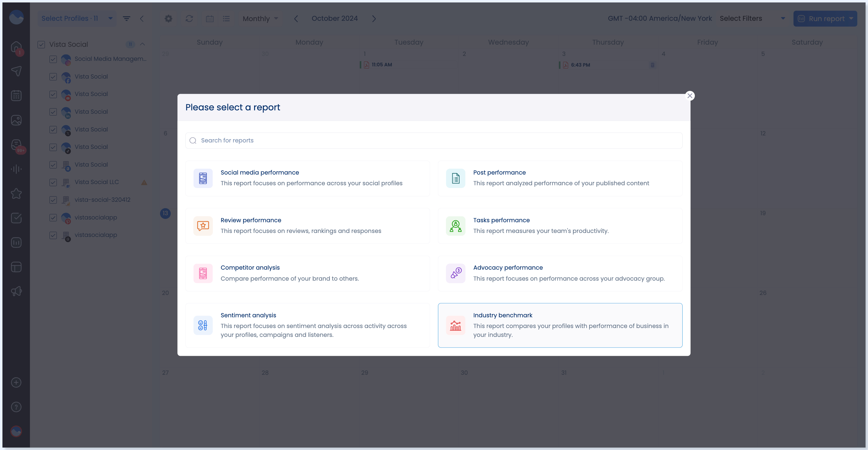
Task: Open the reports chart icon in sidebar
Action: (16, 242)
